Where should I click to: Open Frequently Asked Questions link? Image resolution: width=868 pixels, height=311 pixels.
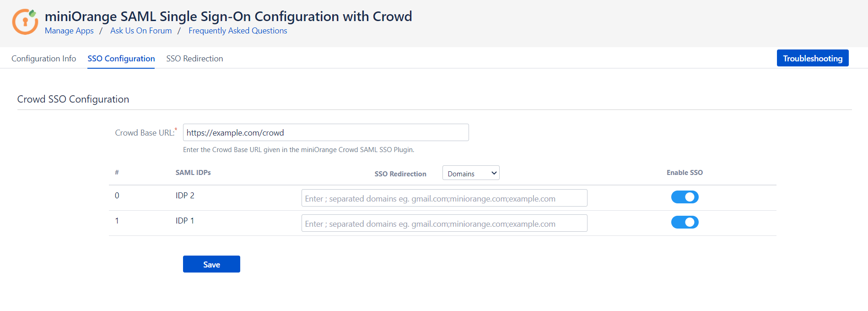coord(238,31)
